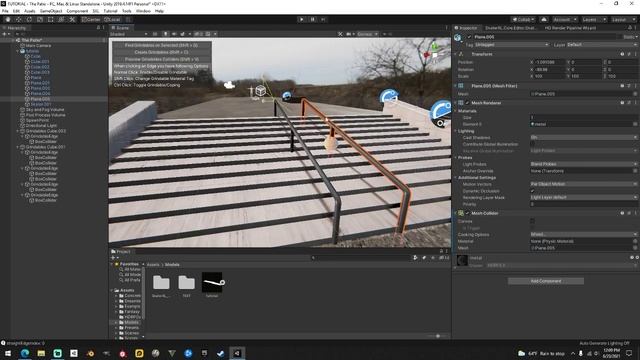Toggle pivot mode with the Center button
640x360 pixels.
(91, 19)
